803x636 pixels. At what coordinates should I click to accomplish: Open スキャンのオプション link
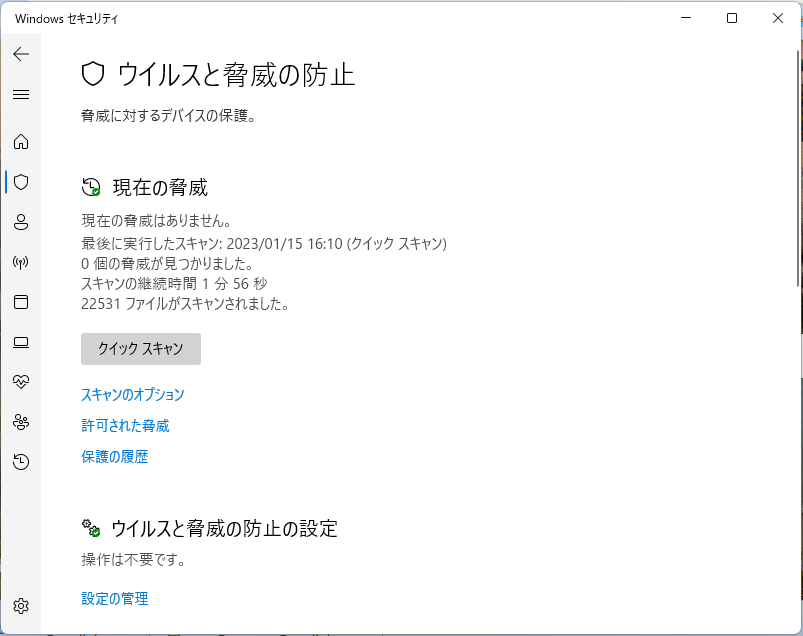(133, 394)
